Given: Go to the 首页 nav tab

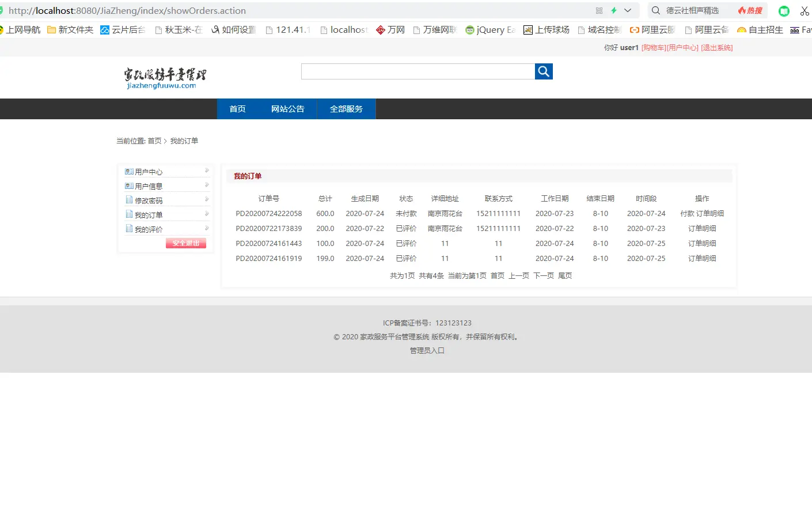Looking at the screenshot, I should pyautogui.click(x=237, y=109).
